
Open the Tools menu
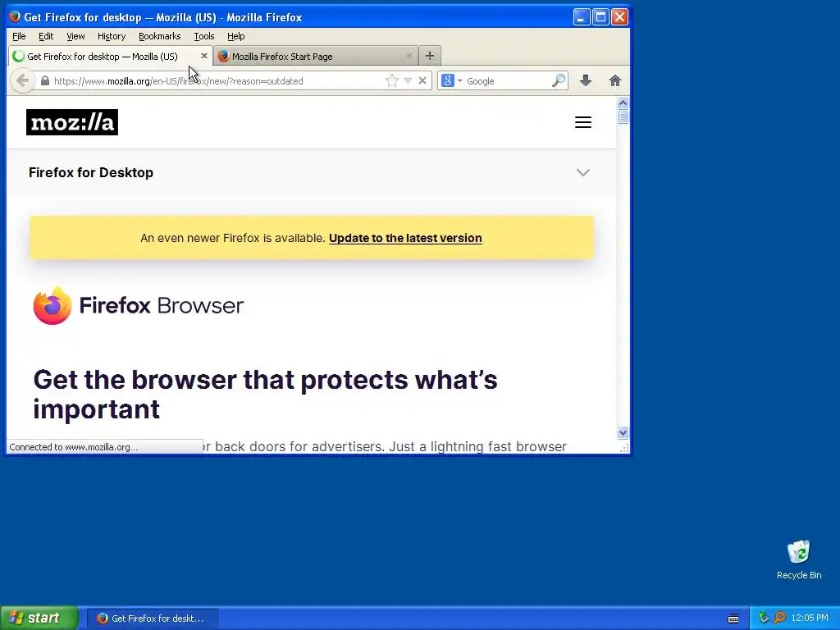pyautogui.click(x=204, y=36)
